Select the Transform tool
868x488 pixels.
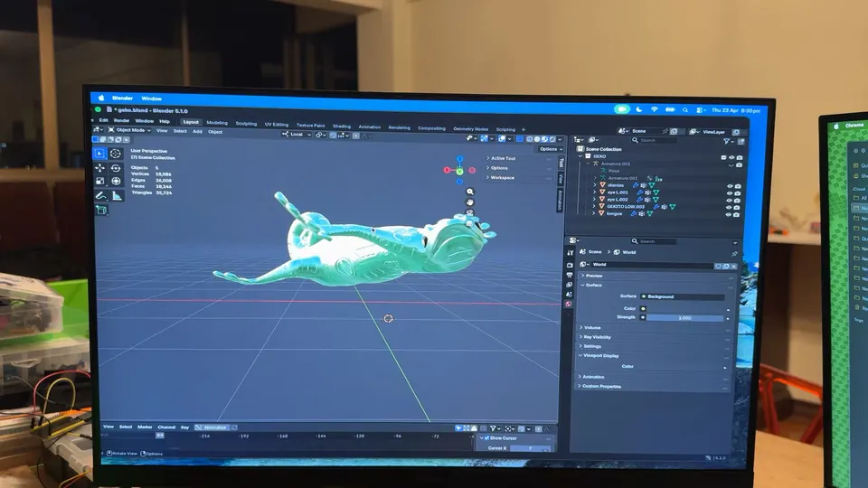[x=116, y=181]
